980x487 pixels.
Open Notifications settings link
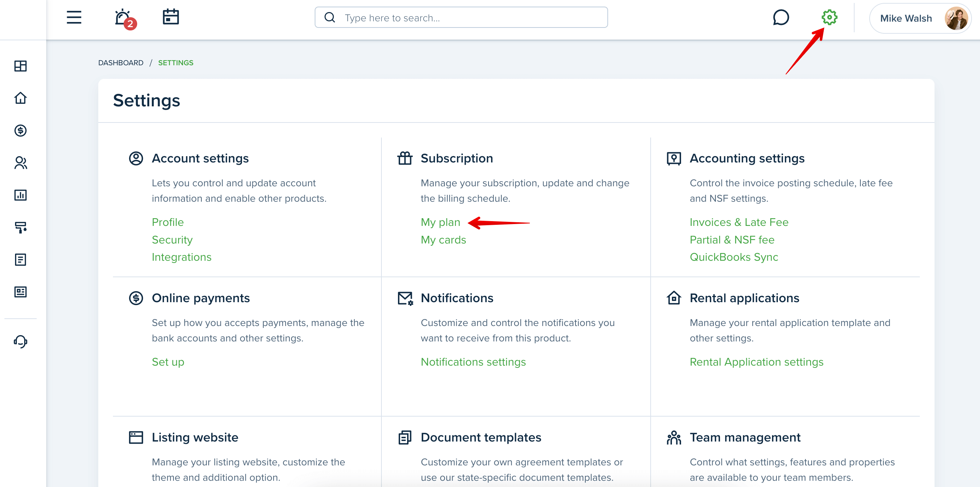[x=473, y=362]
